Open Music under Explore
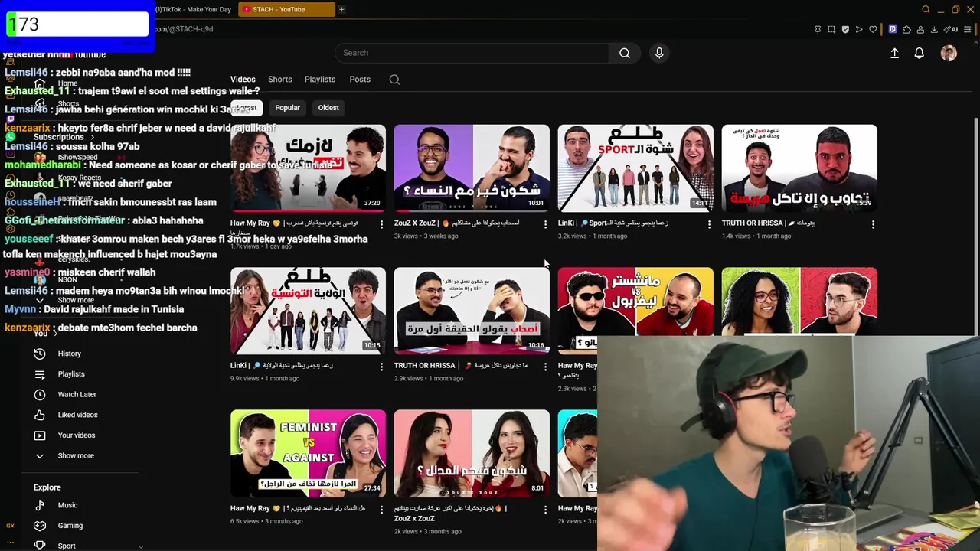 (67, 505)
